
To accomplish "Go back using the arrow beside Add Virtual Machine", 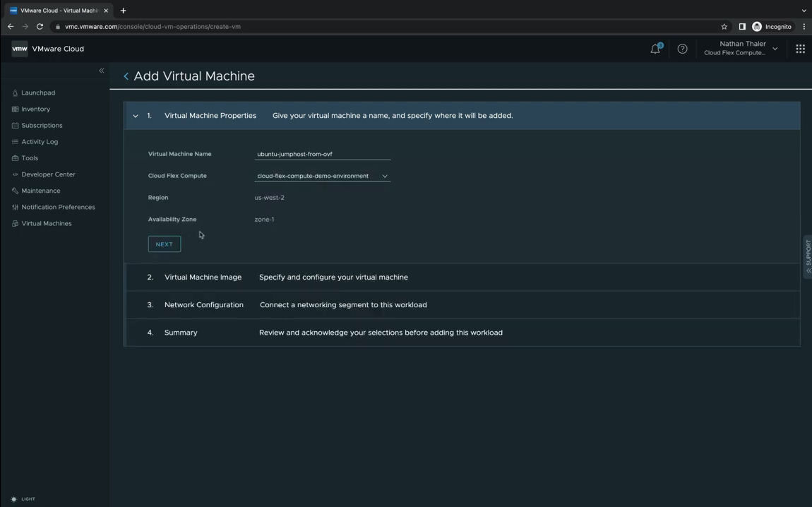I will (126, 76).
